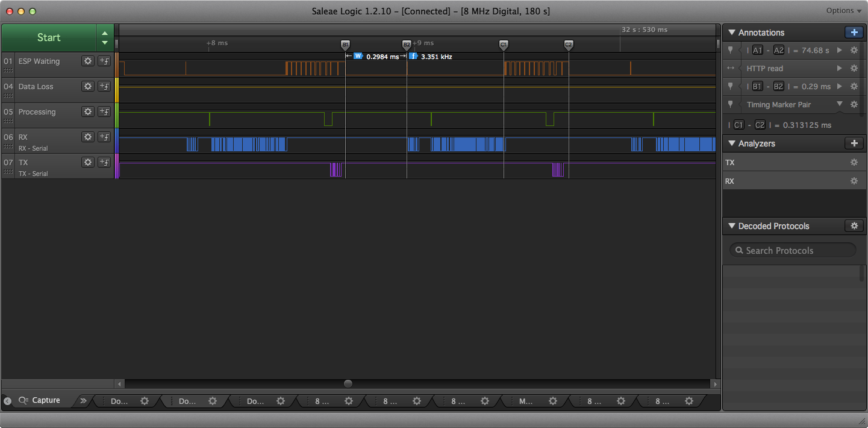This screenshot has height=428, width=868.
Task: Open gear on the M... bottom tab
Action: pos(552,401)
